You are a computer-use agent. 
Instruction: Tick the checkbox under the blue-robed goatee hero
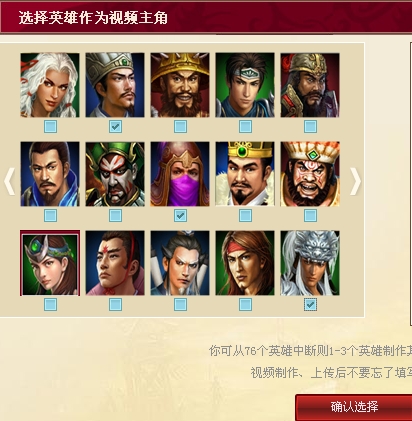click(50, 216)
